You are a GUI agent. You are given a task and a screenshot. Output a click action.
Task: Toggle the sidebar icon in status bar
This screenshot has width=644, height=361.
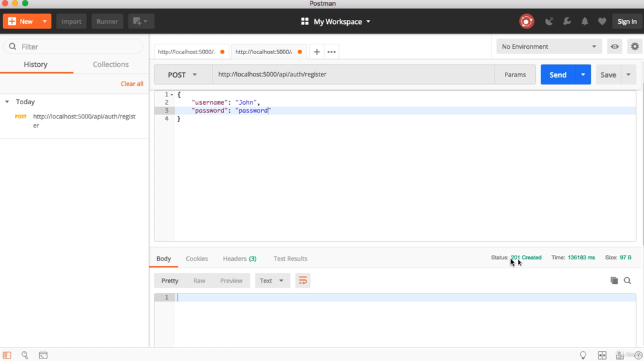pos(7,355)
